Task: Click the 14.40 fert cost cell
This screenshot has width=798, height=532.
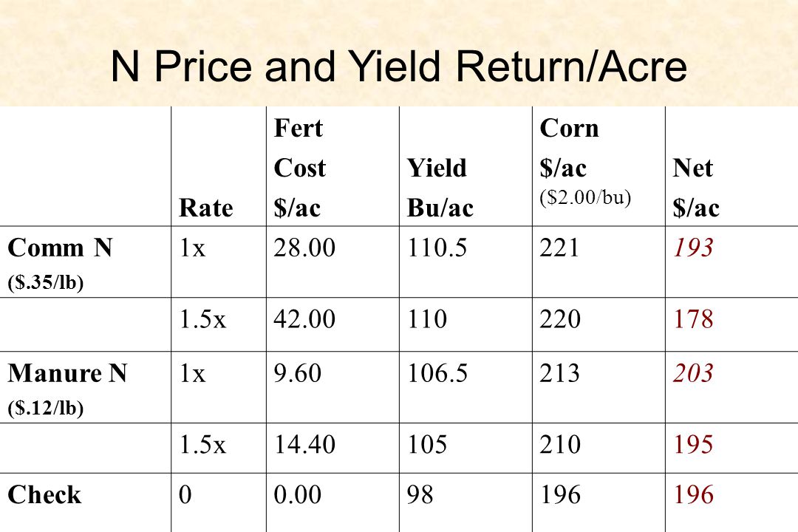Action: pos(304,444)
